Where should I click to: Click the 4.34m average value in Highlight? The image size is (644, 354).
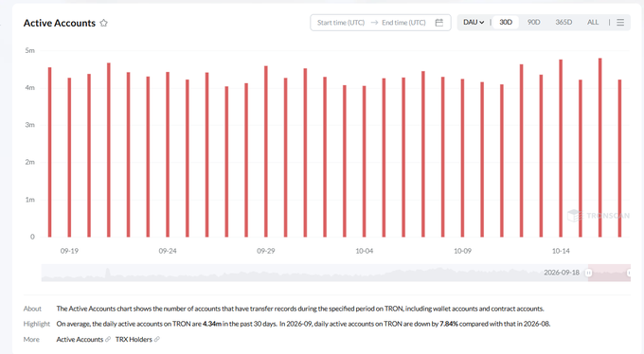(212, 324)
